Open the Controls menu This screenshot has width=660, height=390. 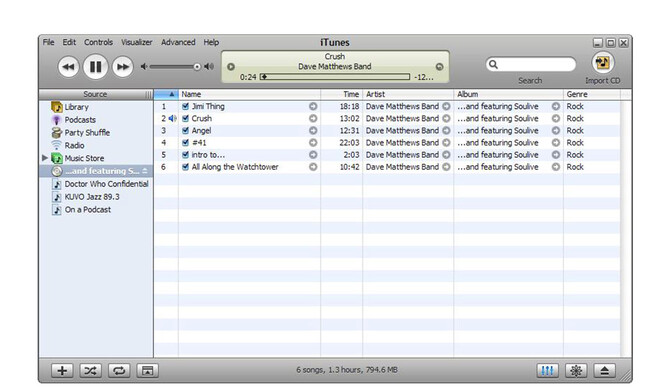pos(98,42)
